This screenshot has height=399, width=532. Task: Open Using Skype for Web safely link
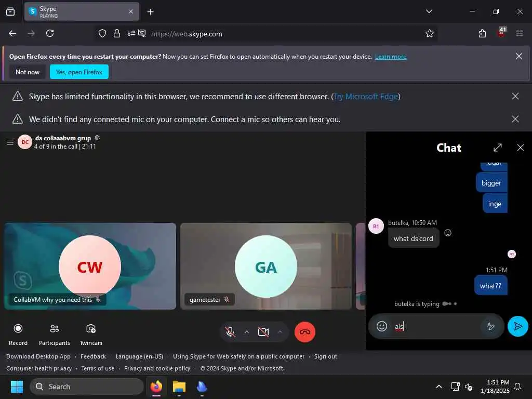tap(239, 356)
